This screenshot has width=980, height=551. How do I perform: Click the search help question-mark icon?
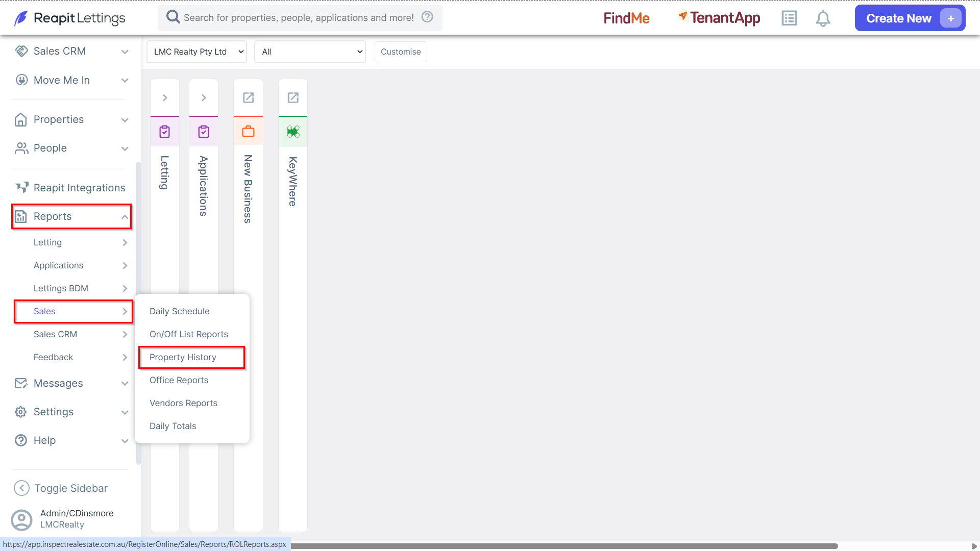(x=427, y=17)
